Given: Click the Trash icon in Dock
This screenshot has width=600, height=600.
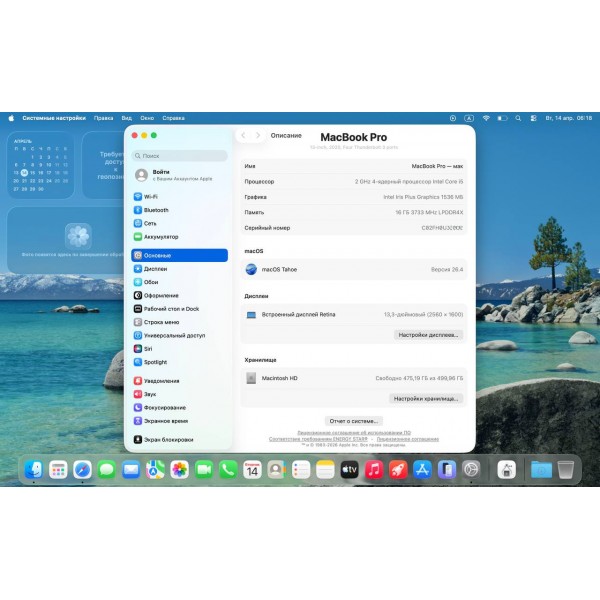Looking at the screenshot, I should [566, 469].
